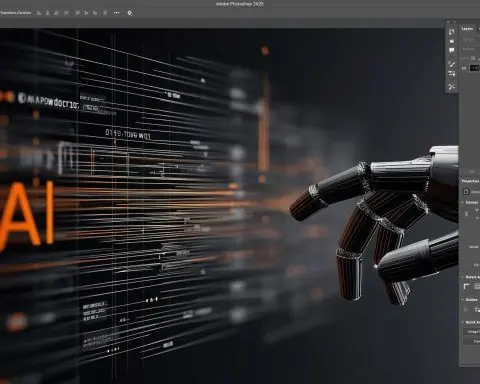Collapse the Canvas section
The height and width of the screenshot is (384, 480).
point(463,202)
